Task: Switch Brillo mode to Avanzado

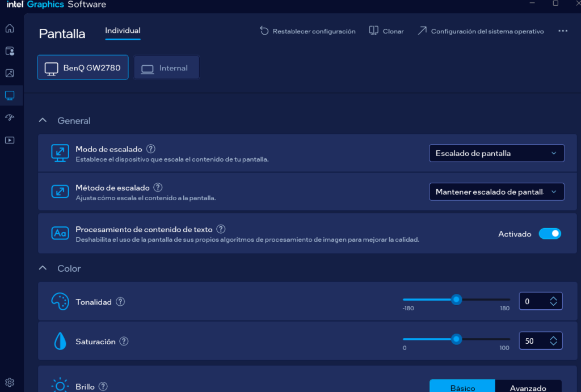Action: tap(528, 386)
